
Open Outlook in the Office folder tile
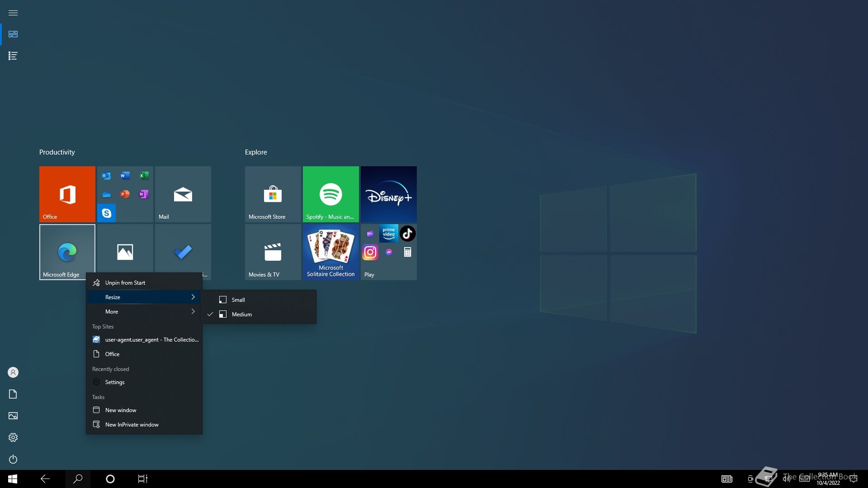106,176
